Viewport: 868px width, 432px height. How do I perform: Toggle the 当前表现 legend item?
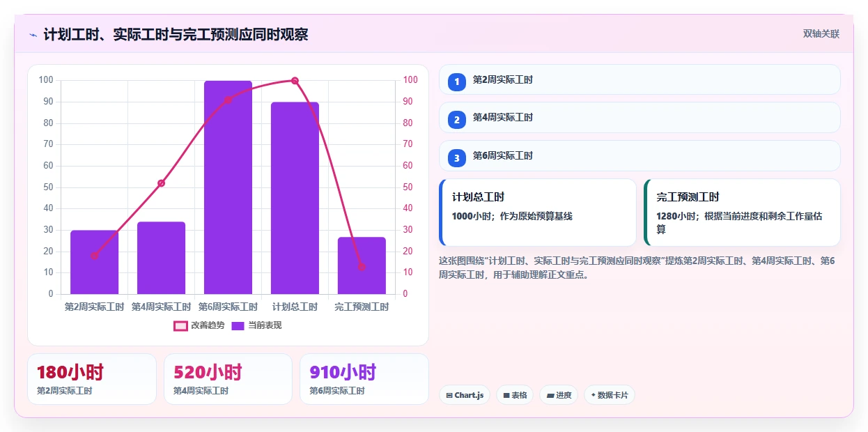(256, 325)
